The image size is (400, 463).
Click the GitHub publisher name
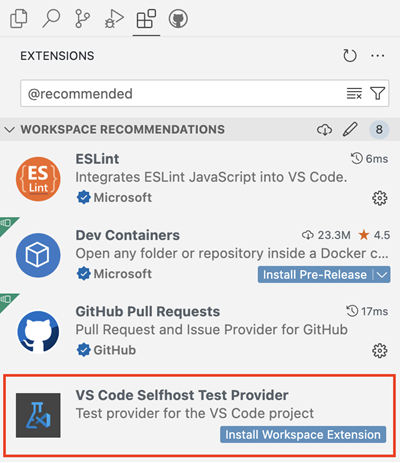click(x=115, y=350)
